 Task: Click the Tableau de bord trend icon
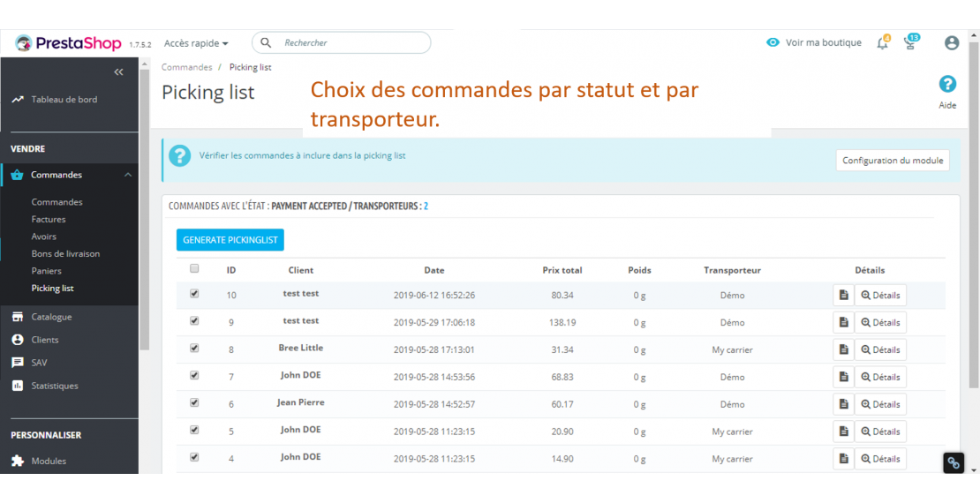[18, 100]
